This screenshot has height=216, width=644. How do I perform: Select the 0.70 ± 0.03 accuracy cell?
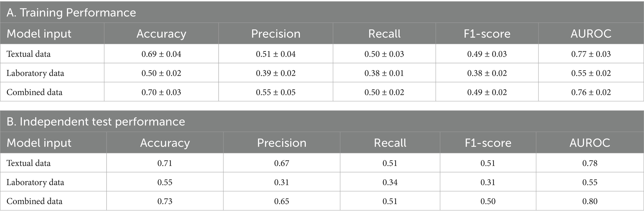pos(161,92)
